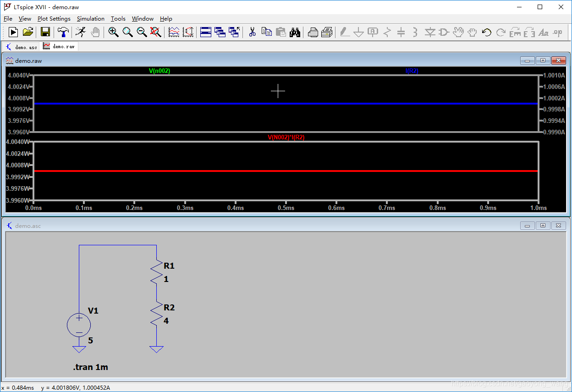
Task: Open the File menu
Action: point(8,19)
